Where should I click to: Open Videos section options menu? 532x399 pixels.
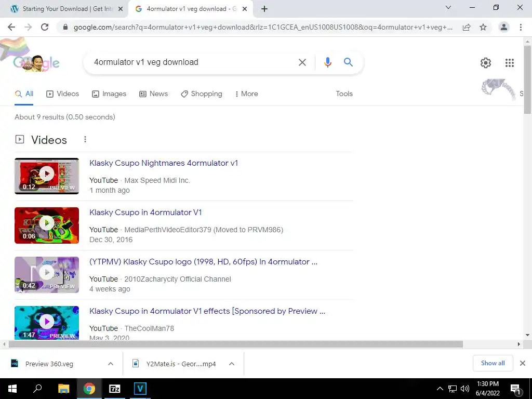85,139
